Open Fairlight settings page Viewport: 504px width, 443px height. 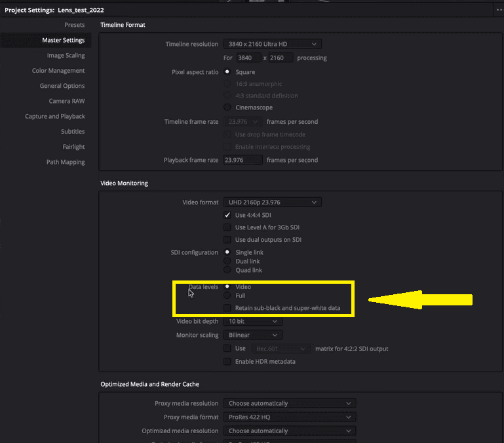[x=73, y=147]
